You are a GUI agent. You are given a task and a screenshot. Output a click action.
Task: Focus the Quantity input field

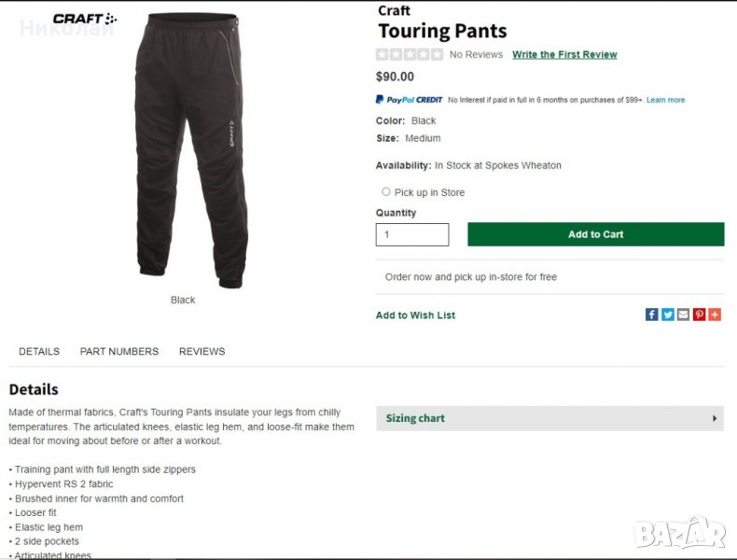[411, 234]
